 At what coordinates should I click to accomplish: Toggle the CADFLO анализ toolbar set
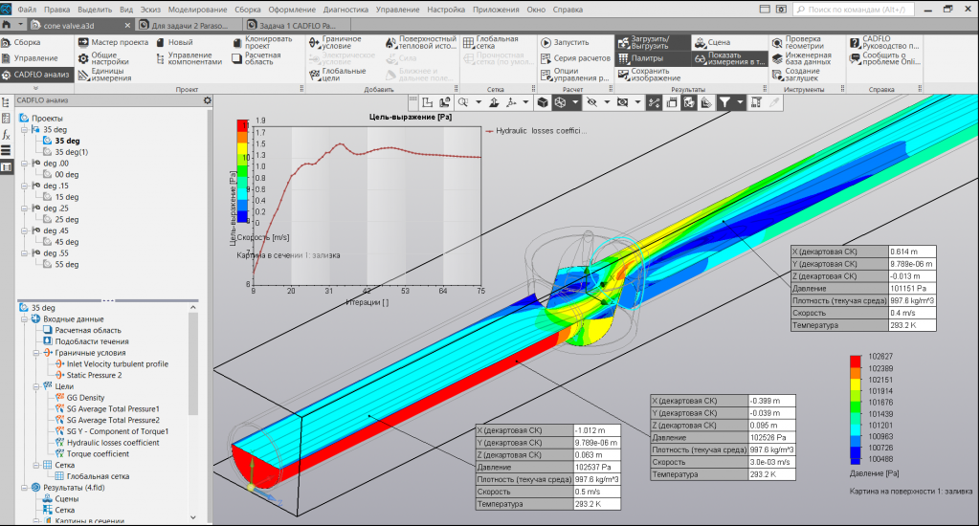[x=35, y=75]
